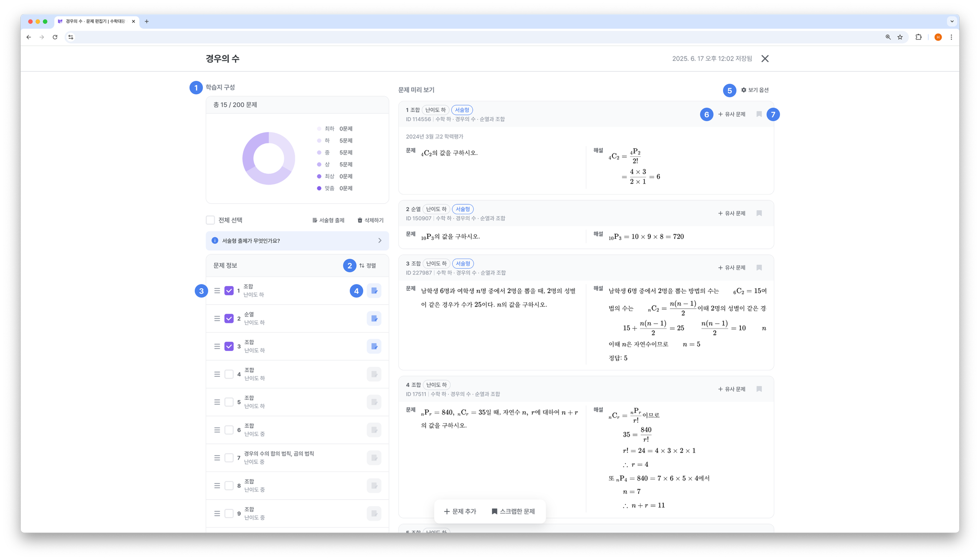Image resolution: width=980 pixels, height=560 pixels.
Task: Reload the page with the refresh icon
Action: [55, 37]
